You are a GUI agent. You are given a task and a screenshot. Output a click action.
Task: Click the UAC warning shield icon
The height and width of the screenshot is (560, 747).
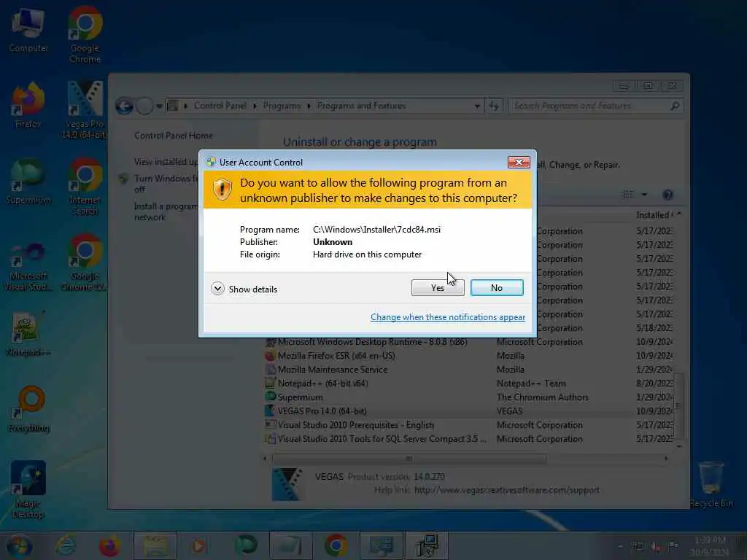tap(222, 190)
